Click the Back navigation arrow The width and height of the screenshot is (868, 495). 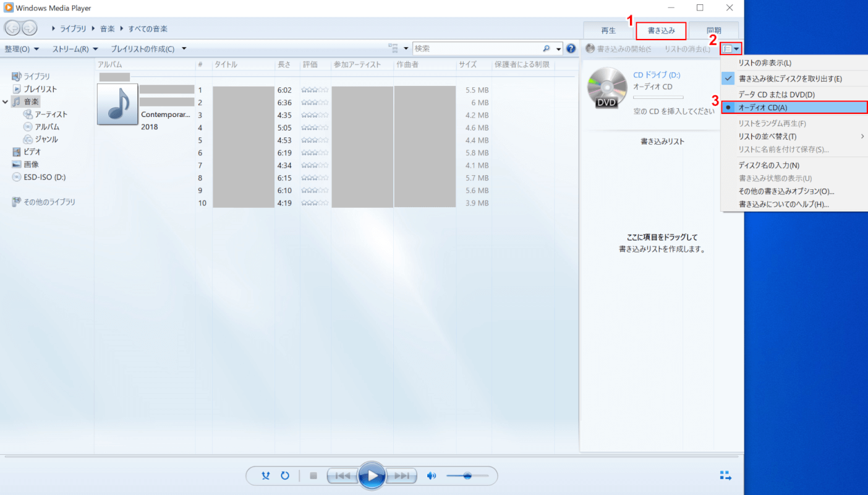pos(12,28)
